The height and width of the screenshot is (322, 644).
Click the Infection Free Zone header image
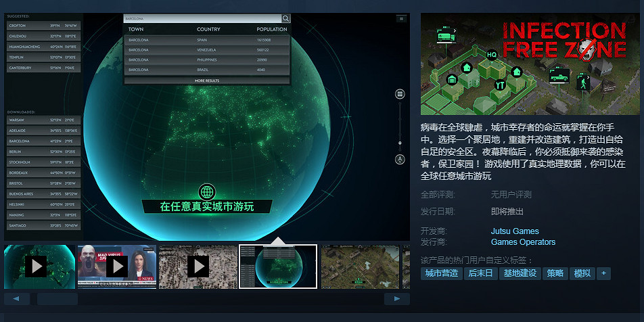click(530, 64)
